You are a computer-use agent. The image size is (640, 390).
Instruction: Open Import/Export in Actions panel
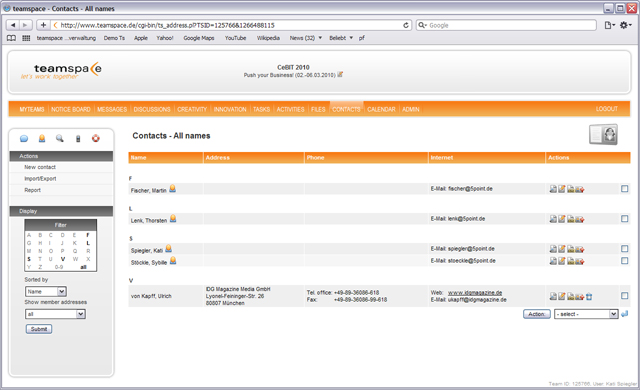40,179
